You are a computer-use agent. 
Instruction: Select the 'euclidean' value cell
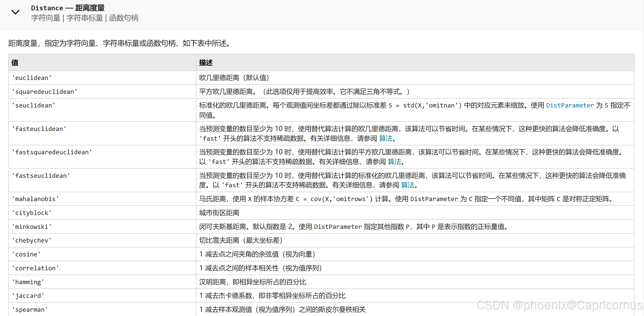tap(102, 78)
